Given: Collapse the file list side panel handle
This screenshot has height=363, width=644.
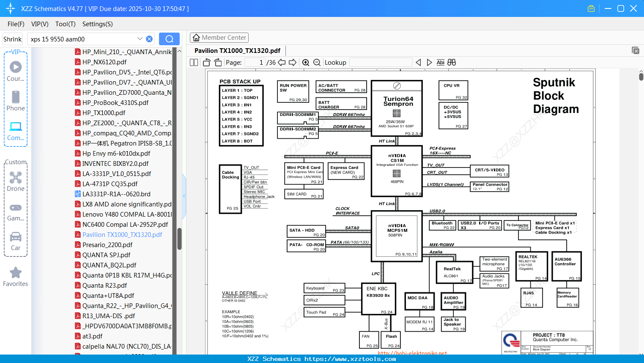Looking at the screenshot, I should (x=184, y=195).
